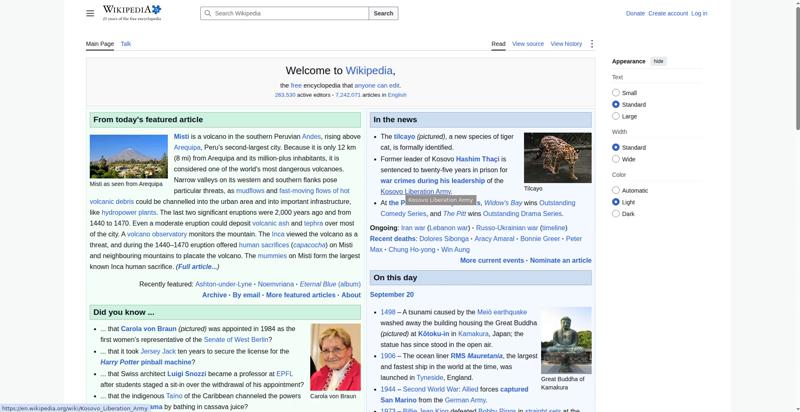Open the Misti volcano photo thumbnail

point(129,156)
